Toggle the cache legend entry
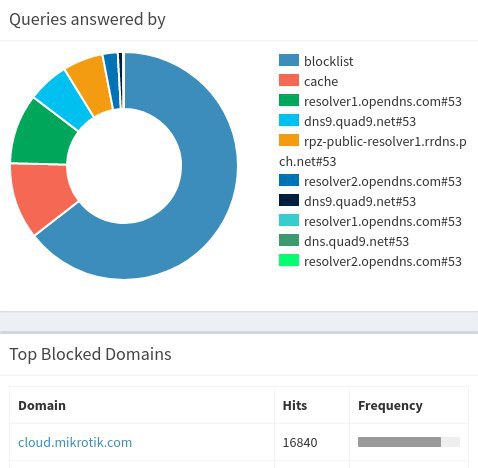The image size is (478, 468). 308,81
